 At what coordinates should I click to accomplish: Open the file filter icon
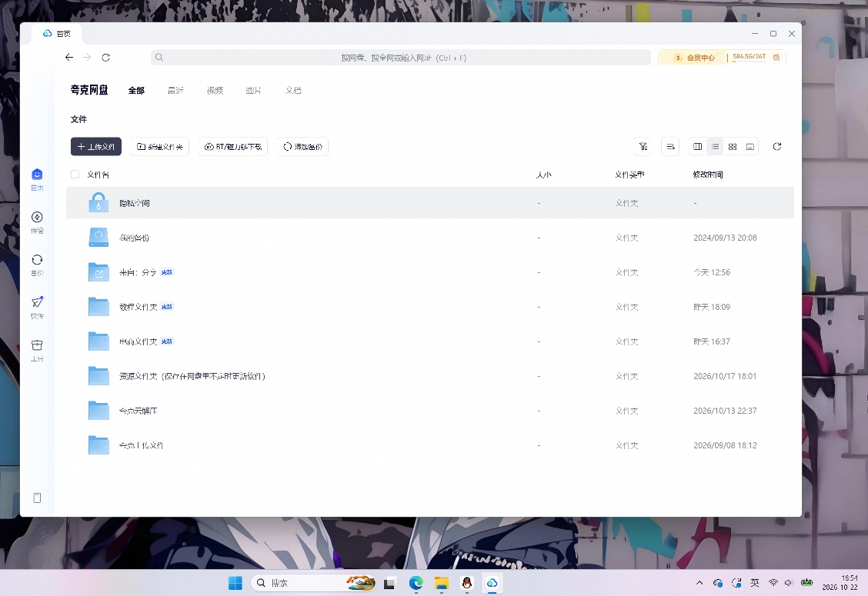click(643, 147)
